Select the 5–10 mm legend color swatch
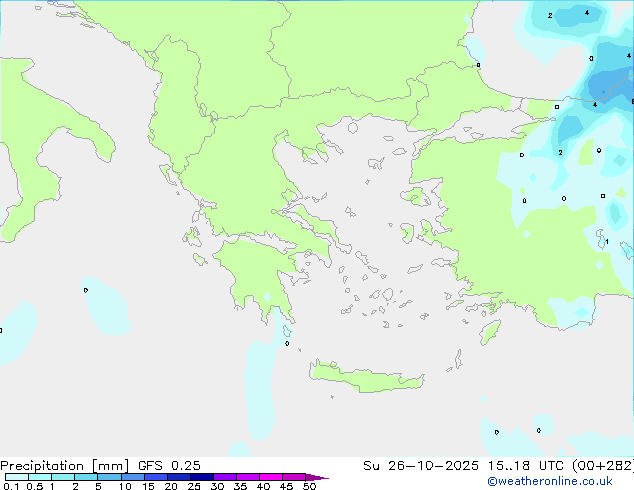 (x=109, y=477)
